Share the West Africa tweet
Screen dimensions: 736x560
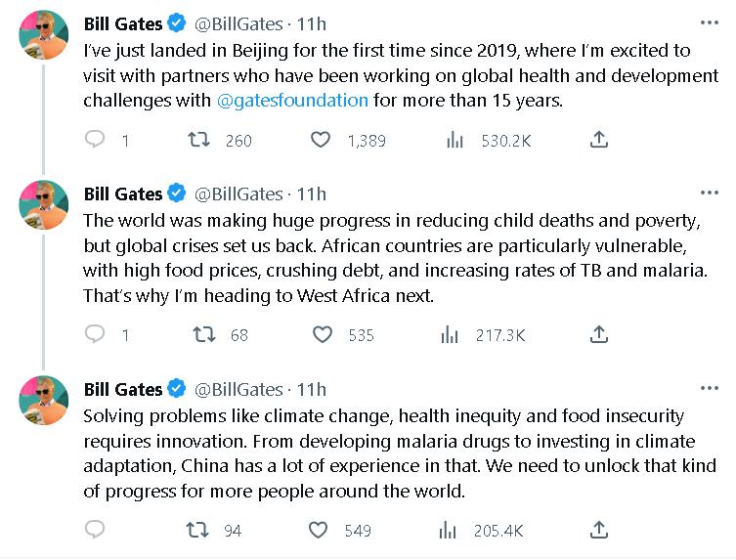[599, 334]
